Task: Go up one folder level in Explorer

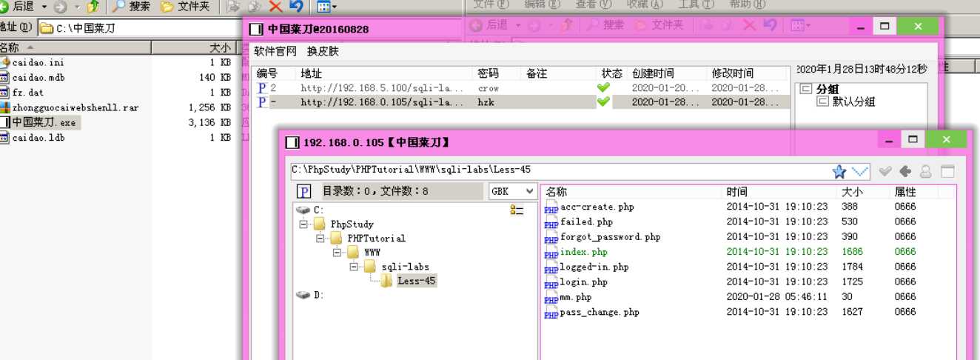Action: [x=93, y=7]
